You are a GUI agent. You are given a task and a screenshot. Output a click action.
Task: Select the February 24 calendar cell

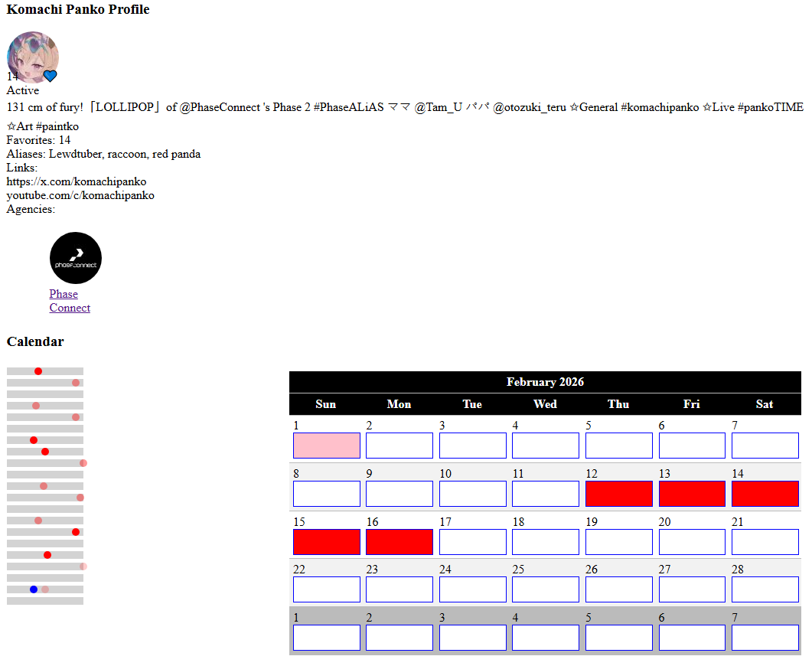pyautogui.click(x=473, y=589)
